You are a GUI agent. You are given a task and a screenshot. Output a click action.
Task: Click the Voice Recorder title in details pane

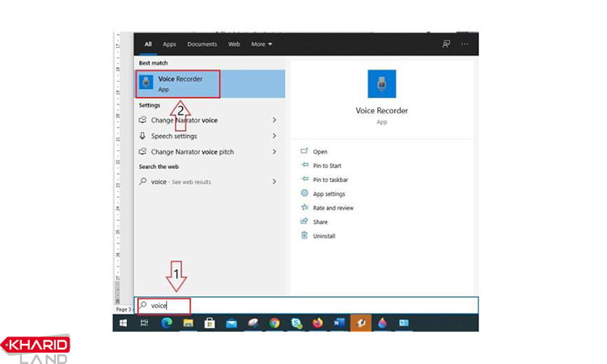coord(382,111)
